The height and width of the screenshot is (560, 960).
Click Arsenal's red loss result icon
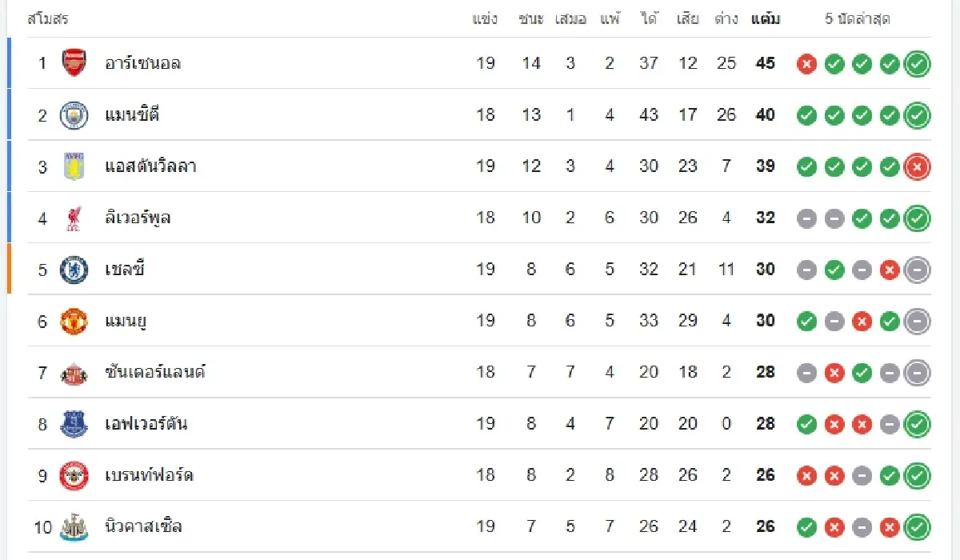[806, 64]
